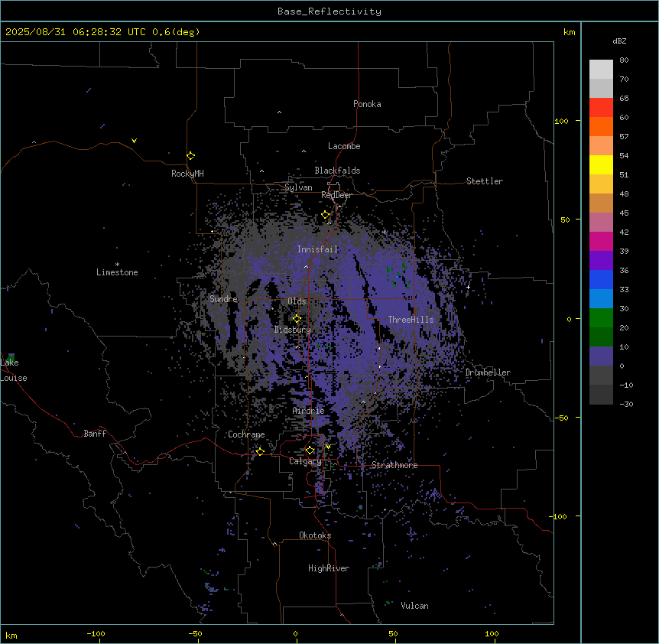This screenshot has height=644, width=659.
Task: Select the Sylvan label on the map
Action: (x=298, y=187)
